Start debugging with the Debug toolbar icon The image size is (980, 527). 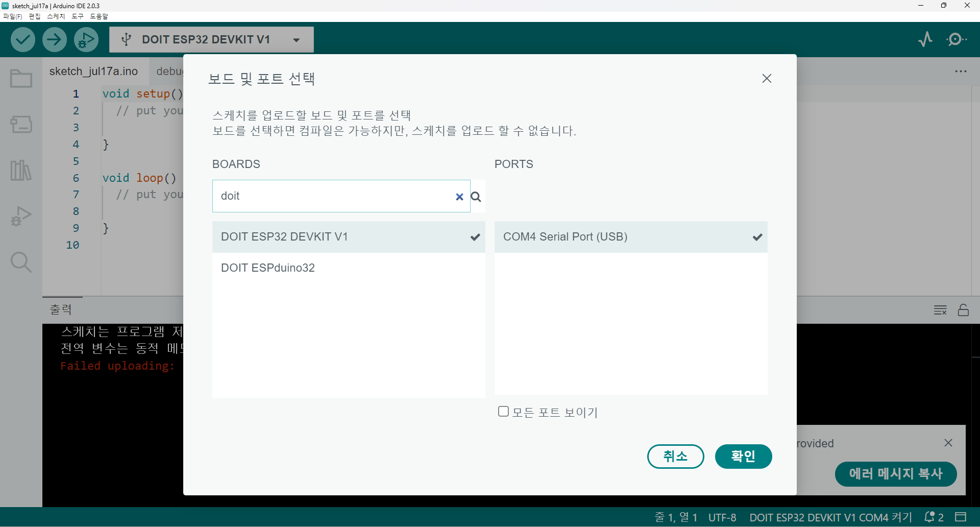coord(86,40)
